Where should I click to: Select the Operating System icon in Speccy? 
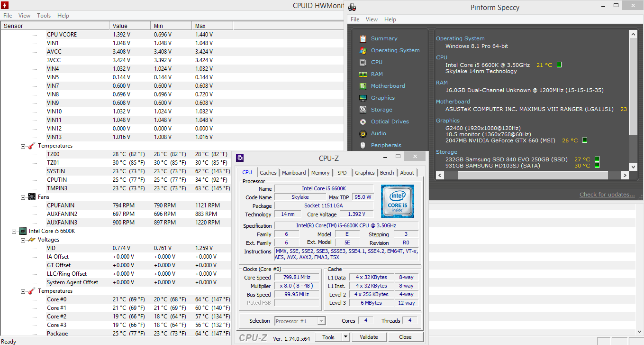pos(363,50)
